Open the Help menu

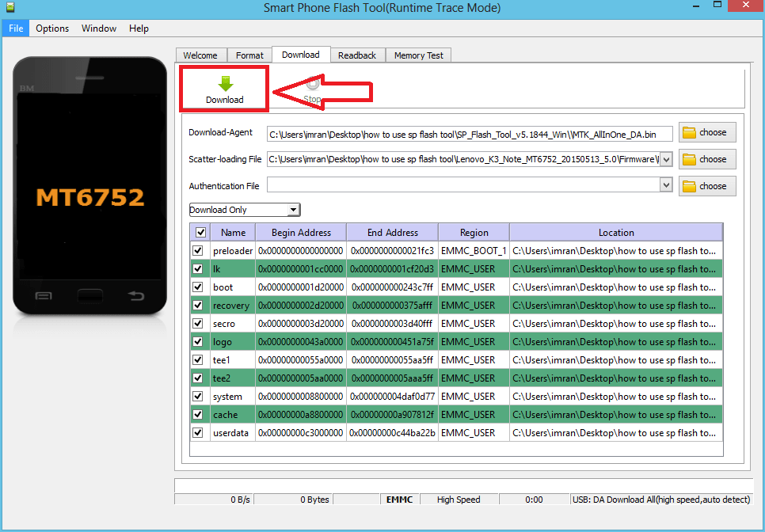pos(139,28)
